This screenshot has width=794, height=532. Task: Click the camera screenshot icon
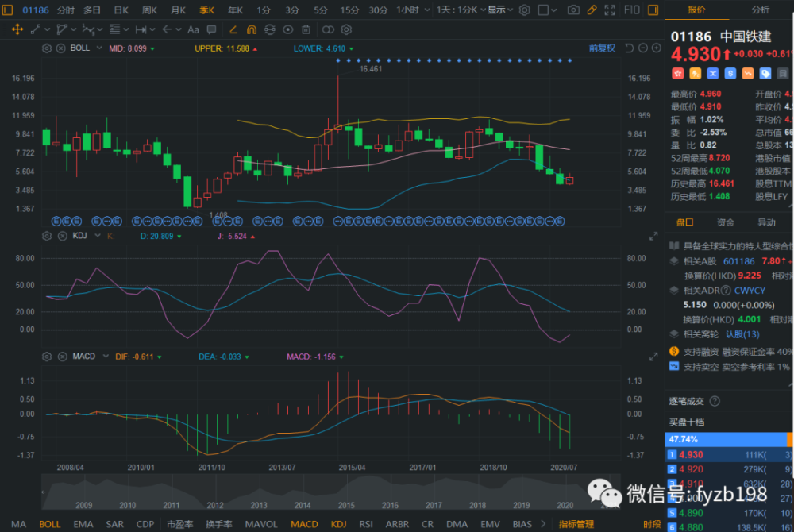click(573, 10)
